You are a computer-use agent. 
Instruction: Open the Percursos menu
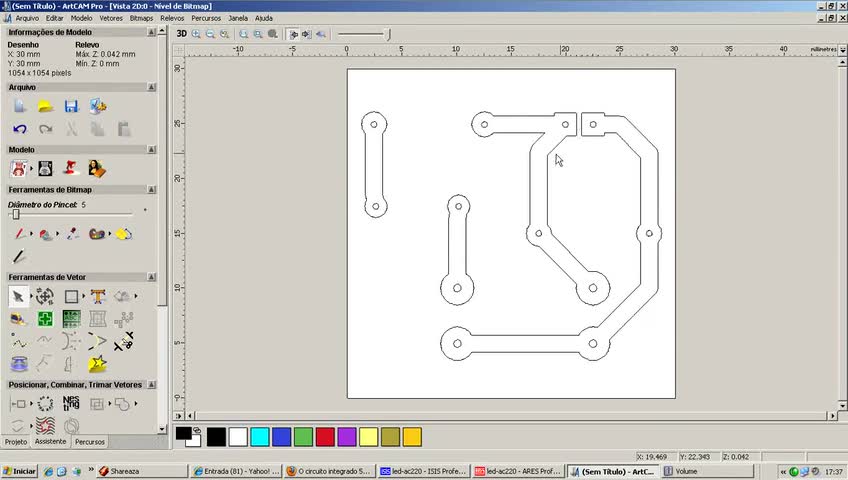206,18
